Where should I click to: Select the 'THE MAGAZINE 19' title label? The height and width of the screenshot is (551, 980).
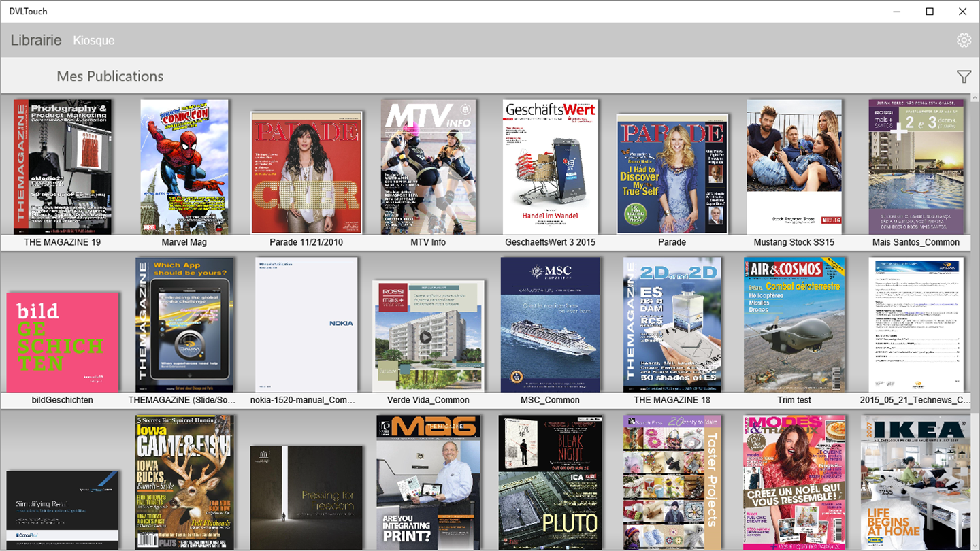(63, 242)
